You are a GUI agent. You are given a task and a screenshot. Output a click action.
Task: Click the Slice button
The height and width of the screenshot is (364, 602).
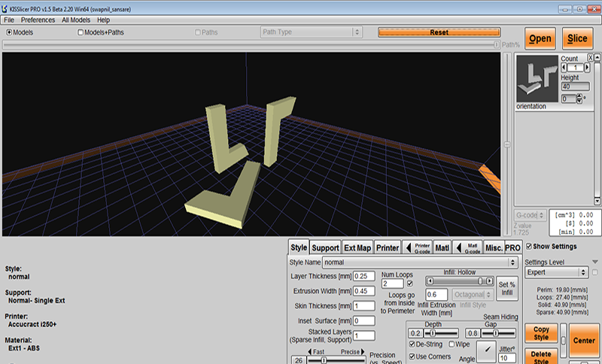(577, 38)
